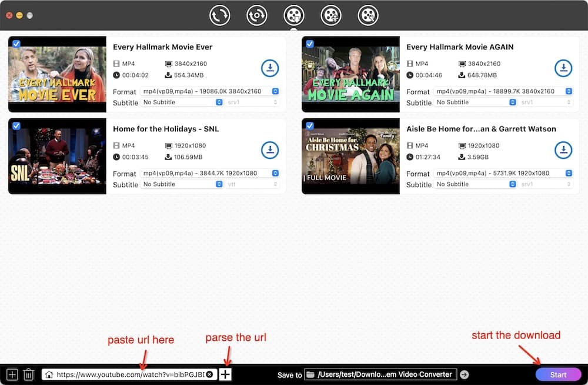The height and width of the screenshot is (385, 588).
Task: Click file size '106.59MB'
Action: pos(188,157)
